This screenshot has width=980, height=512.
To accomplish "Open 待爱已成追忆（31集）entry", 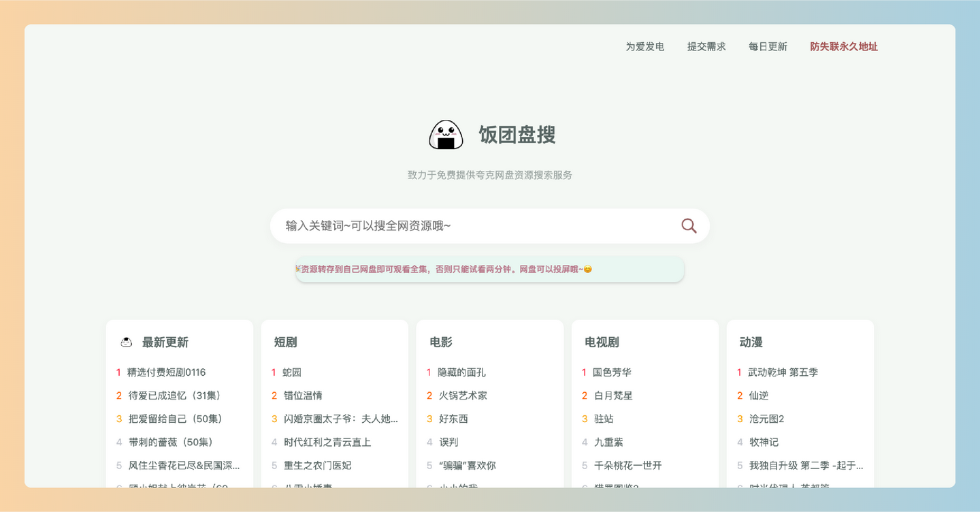I will pyautogui.click(x=177, y=396).
